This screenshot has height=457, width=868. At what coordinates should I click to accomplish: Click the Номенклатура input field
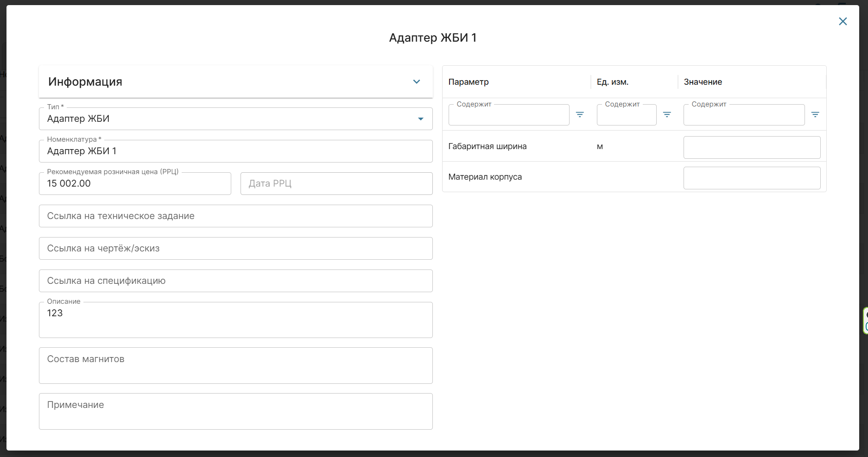[x=235, y=151]
